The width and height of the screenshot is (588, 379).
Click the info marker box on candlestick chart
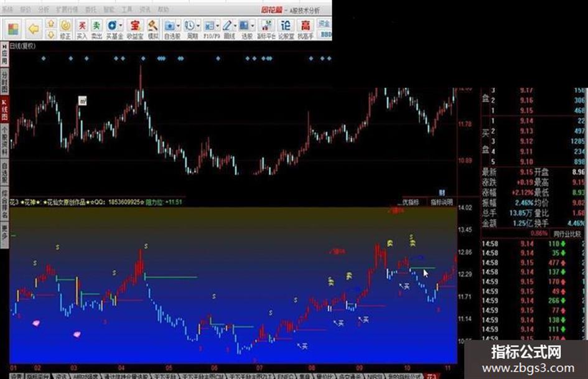coord(83,101)
